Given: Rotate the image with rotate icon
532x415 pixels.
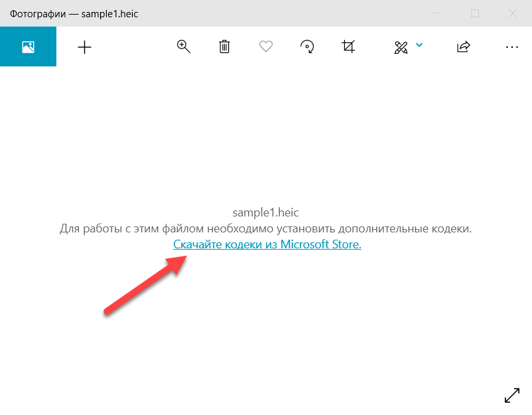Looking at the screenshot, I should pyautogui.click(x=307, y=46).
